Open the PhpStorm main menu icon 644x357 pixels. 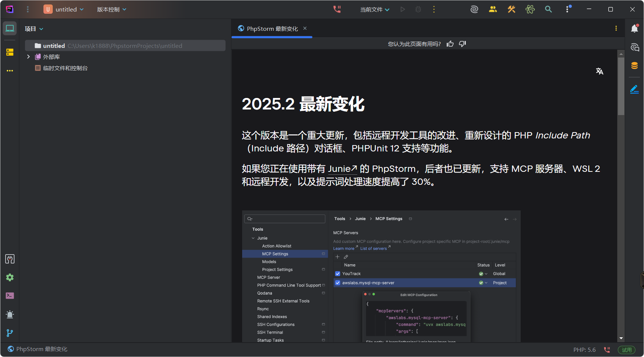click(10, 9)
